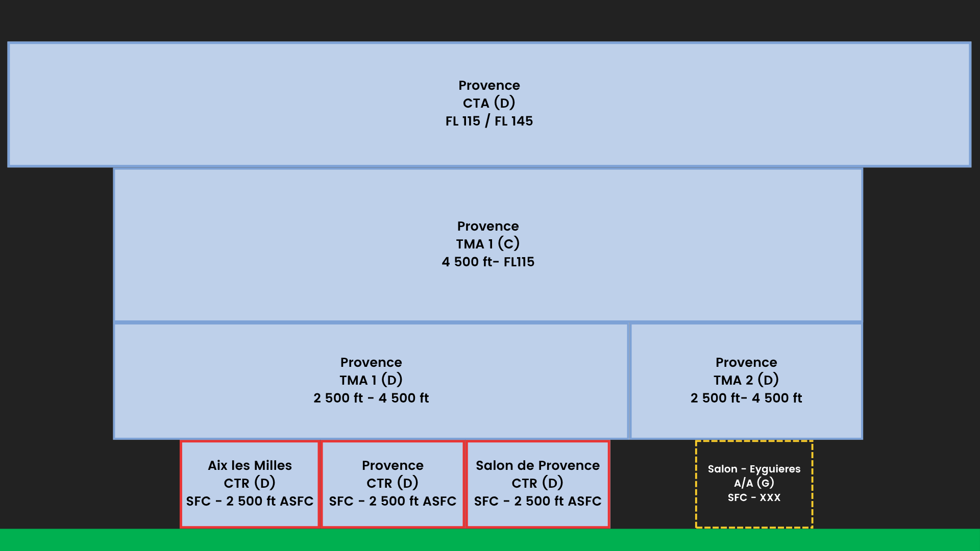This screenshot has height=551, width=980.
Task: Select the Provence CTA (D) airspace block
Action: tap(489, 104)
